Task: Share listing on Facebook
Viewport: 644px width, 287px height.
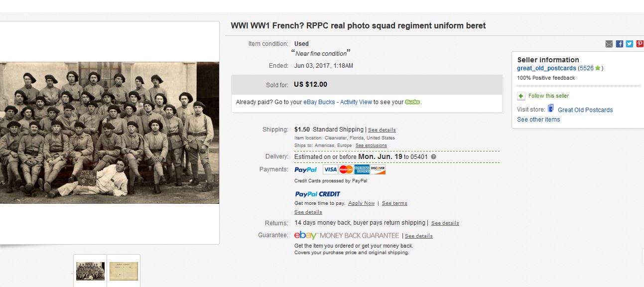Action: (619, 44)
